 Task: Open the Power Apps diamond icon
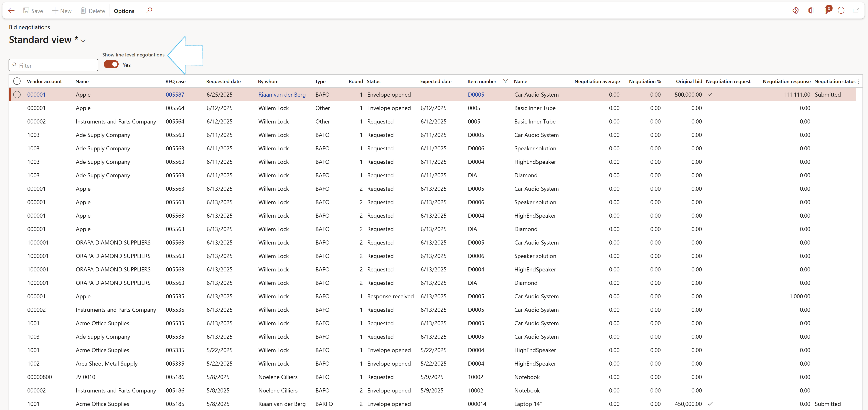click(x=796, y=10)
